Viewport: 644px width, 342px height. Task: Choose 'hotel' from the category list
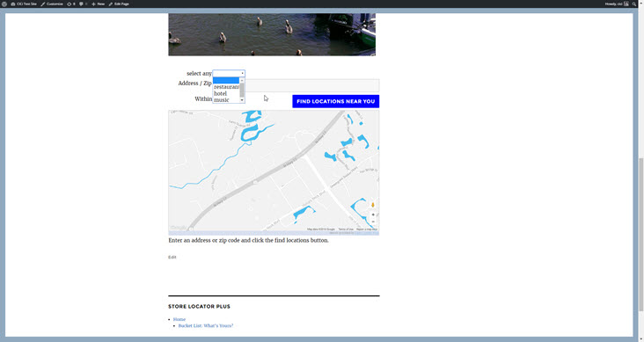click(226, 93)
